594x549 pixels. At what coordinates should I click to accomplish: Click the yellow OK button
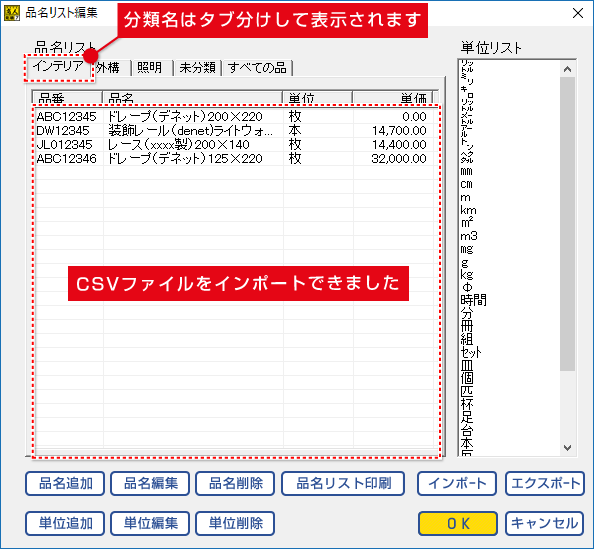coord(458,523)
